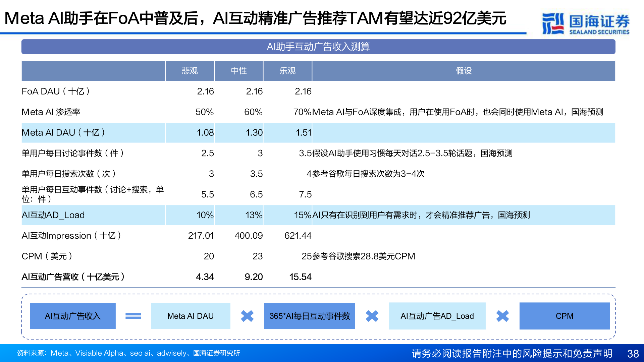Screen dimensions: 644x362
Task: Select the Meta AI 渗透率 row label
Action: click(51, 112)
